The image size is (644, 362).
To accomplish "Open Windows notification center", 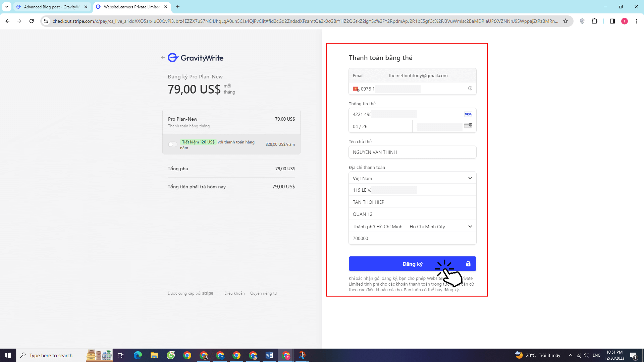I will click(x=634, y=355).
